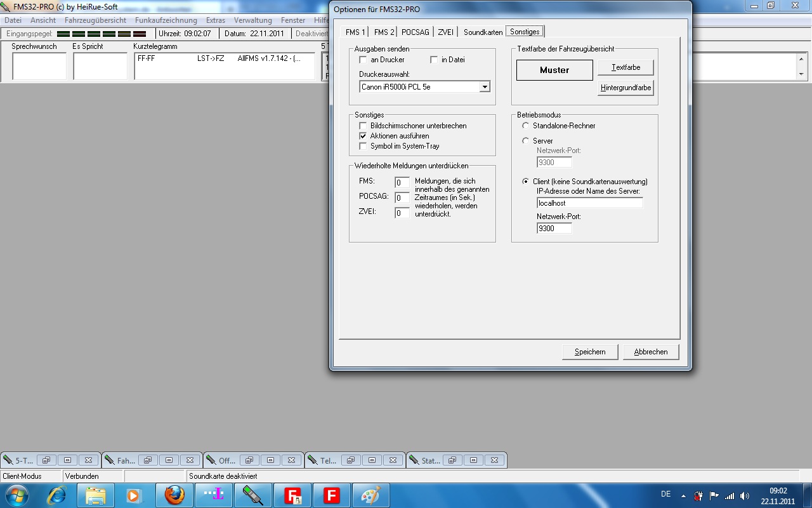Screen dimensions: 812x508
Task: Open the Paint palette taskbar icon
Action: (x=370, y=495)
